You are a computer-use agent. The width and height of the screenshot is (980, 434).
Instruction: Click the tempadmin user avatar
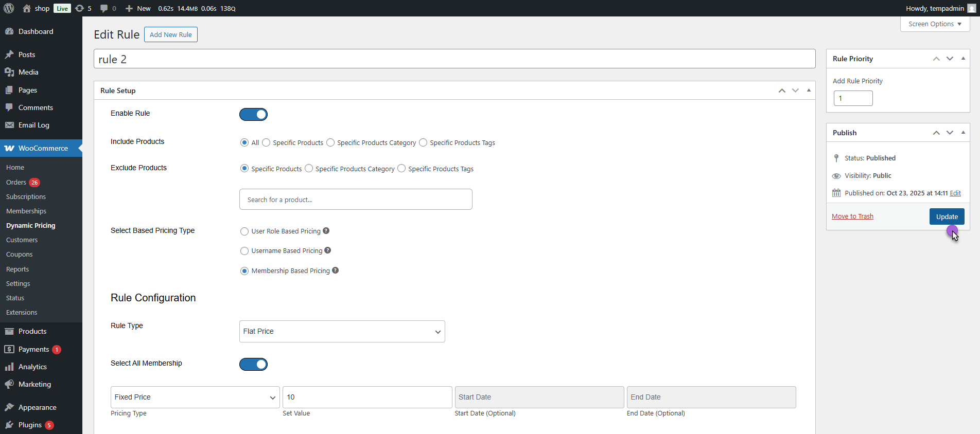971,8
